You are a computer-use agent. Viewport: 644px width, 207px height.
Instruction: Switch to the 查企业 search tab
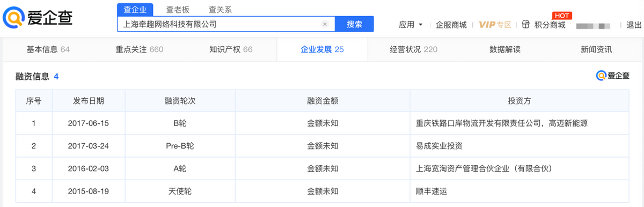coord(135,9)
